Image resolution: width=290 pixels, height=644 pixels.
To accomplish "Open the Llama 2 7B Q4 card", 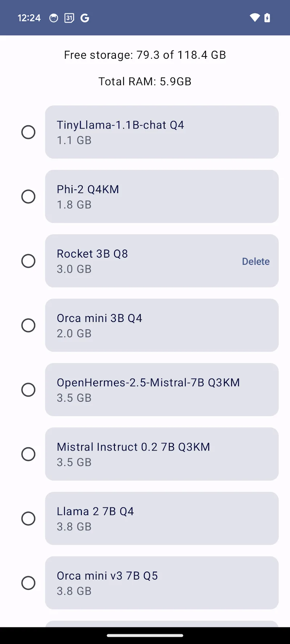I will tap(162, 519).
